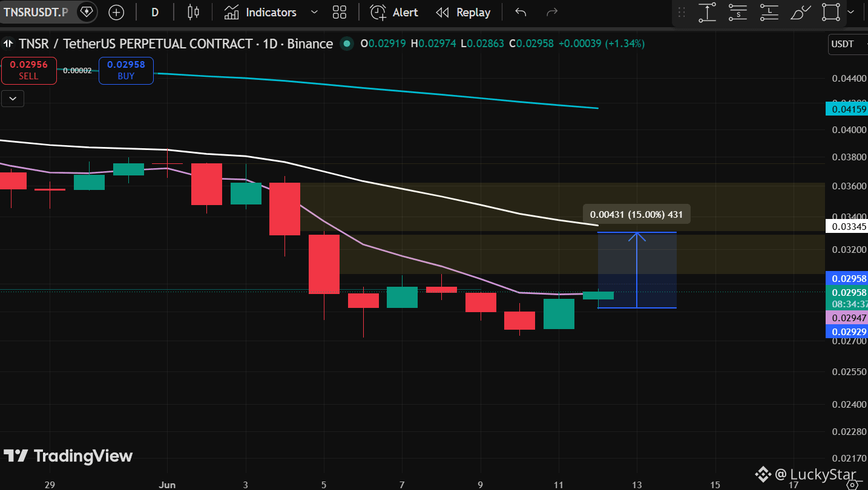Click the Jun label on the time axis
The image size is (868, 490).
coord(166,485)
